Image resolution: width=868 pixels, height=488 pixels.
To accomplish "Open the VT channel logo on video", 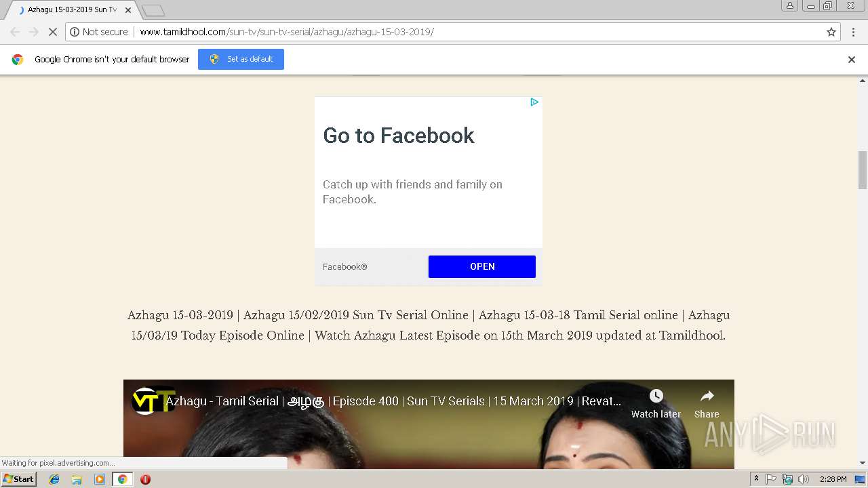I will [146, 401].
